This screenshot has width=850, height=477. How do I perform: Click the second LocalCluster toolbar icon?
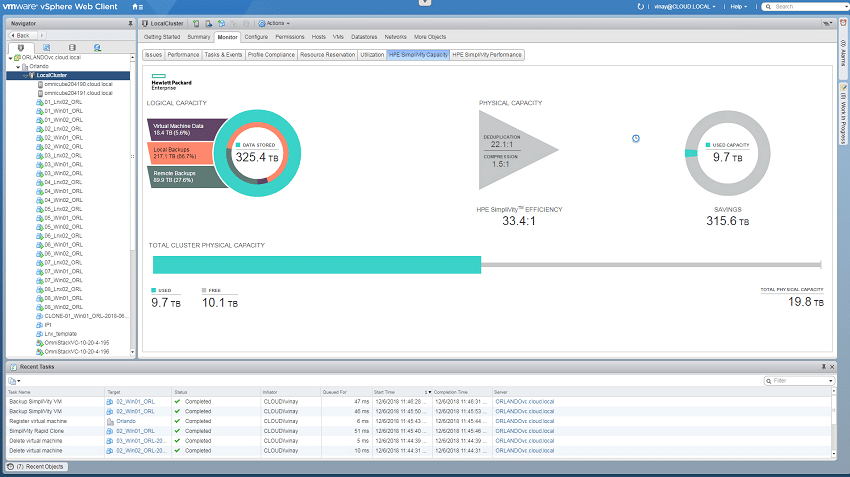(x=209, y=23)
